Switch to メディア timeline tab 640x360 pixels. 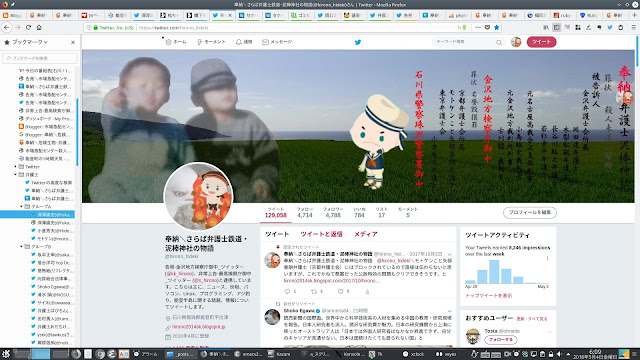pos(365,234)
